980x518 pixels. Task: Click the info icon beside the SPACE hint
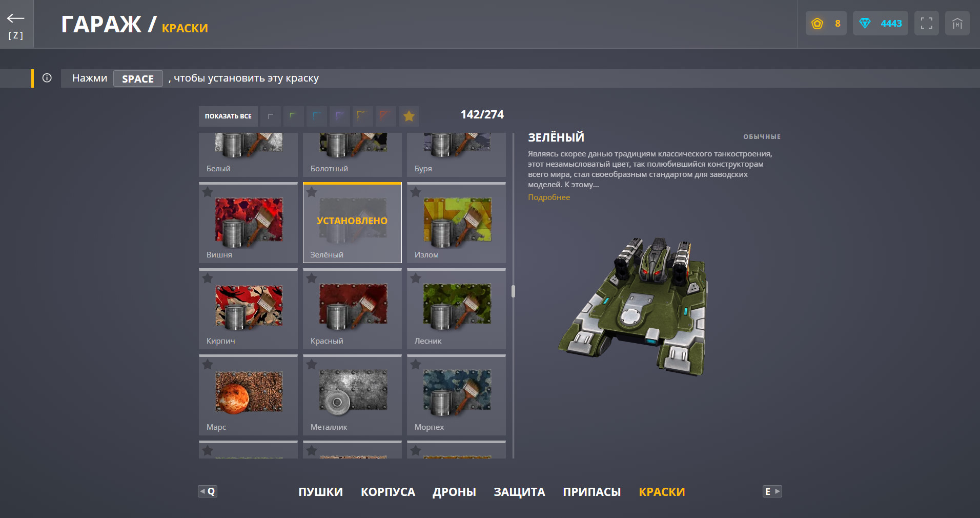click(47, 78)
